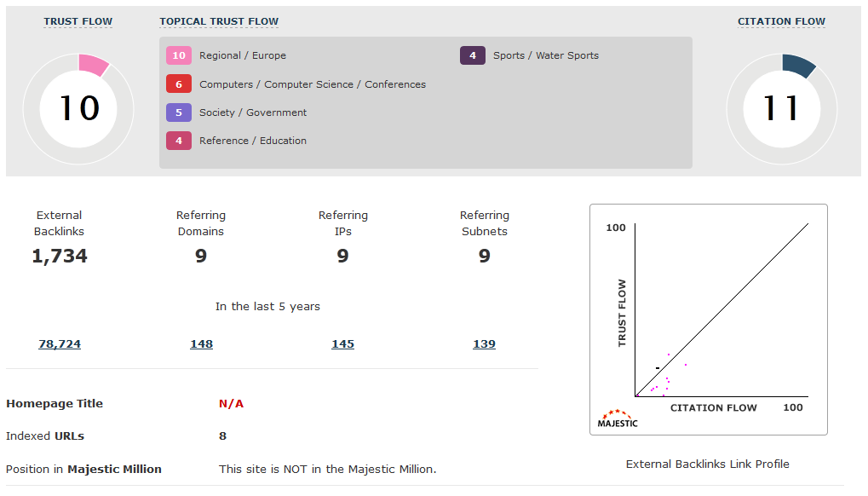Click the Trust Flow heading
This screenshot has height=496, width=868.
coord(78,21)
